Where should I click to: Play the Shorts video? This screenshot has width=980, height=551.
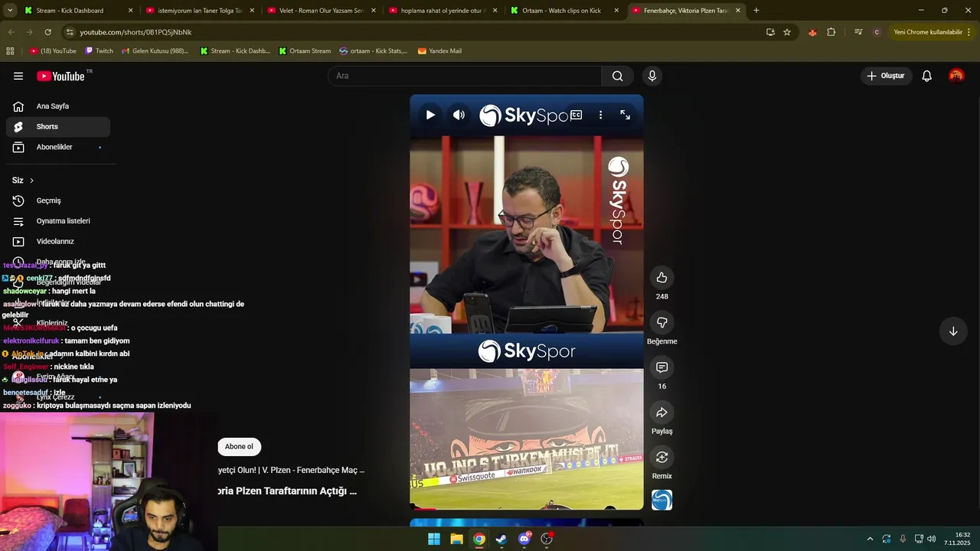[430, 115]
